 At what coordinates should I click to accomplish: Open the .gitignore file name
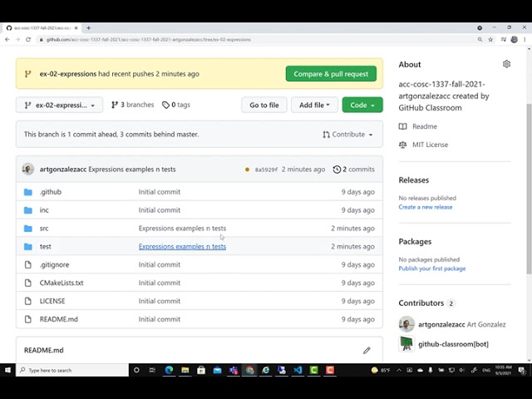(x=54, y=264)
